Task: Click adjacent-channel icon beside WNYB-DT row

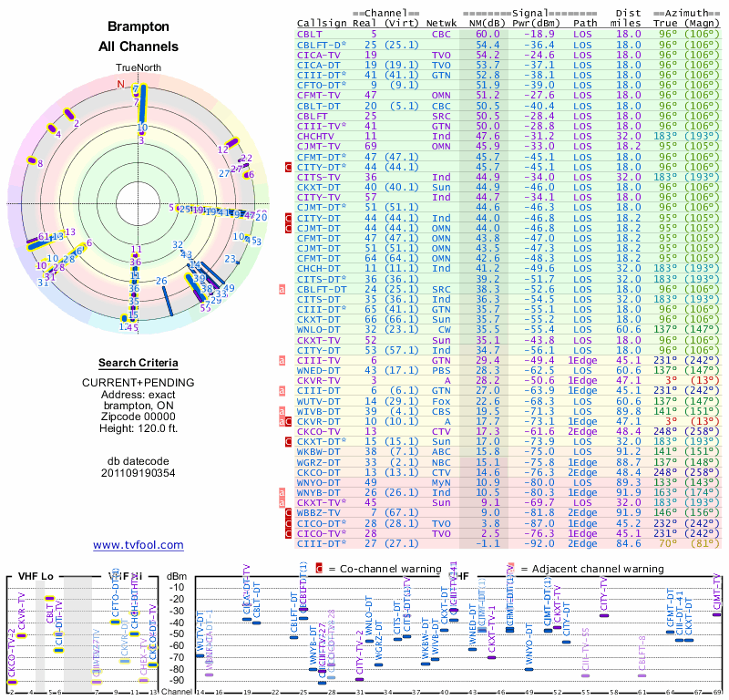Action: pos(282,492)
